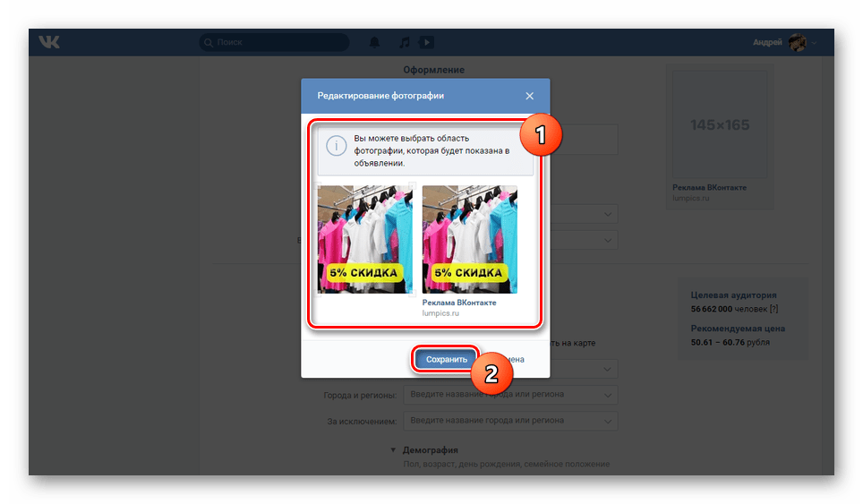Click the Целевая аудитория heading
The image size is (863, 504).
coord(734,295)
